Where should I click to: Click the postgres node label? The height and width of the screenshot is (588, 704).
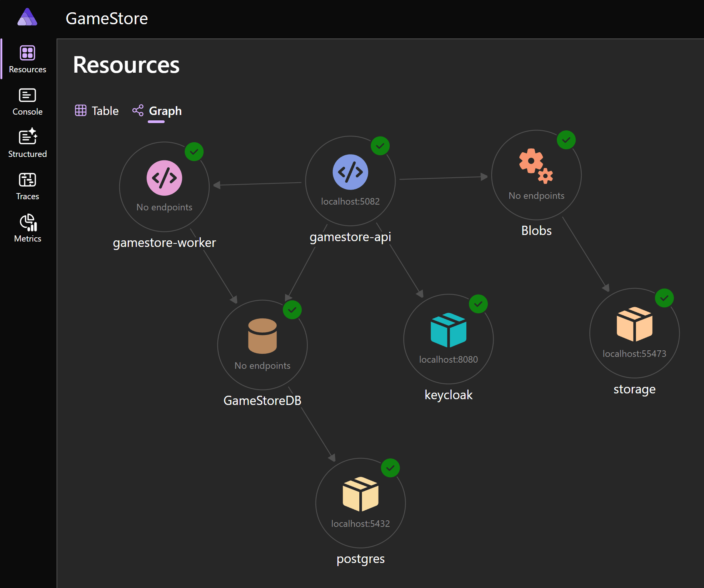[360, 559]
